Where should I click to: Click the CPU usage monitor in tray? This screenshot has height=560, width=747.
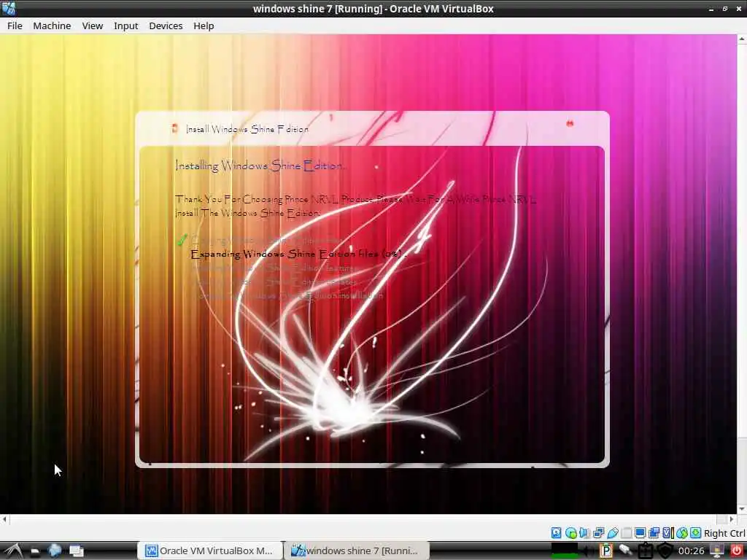coord(565,551)
